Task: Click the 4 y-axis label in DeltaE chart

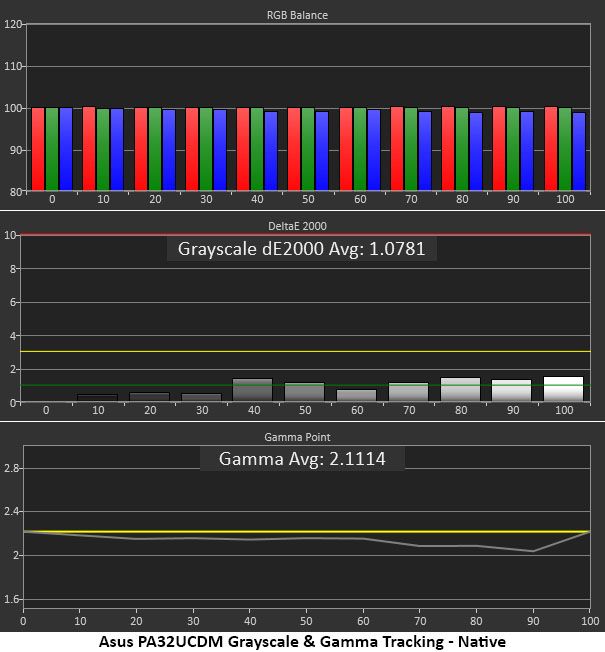Action: [x=13, y=336]
